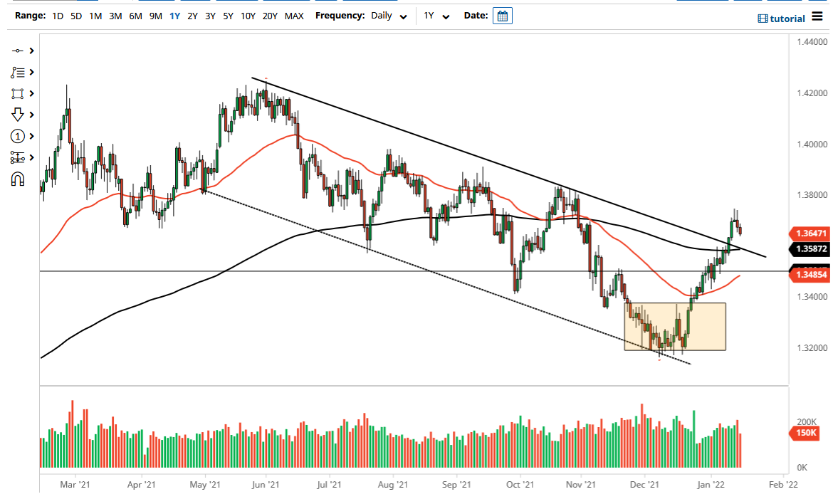Expand the trendline tool options chevron
The image size is (833, 504).
click(x=31, y=51)
